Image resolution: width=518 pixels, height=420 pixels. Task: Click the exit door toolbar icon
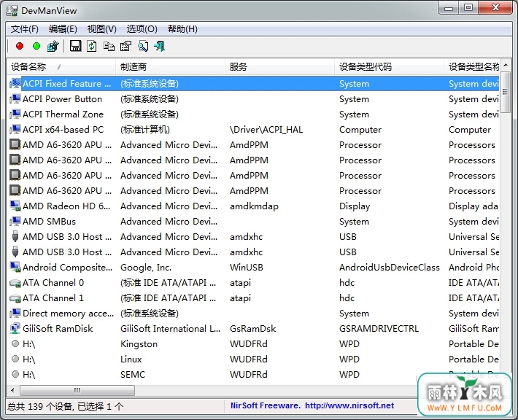click(160, 46)
